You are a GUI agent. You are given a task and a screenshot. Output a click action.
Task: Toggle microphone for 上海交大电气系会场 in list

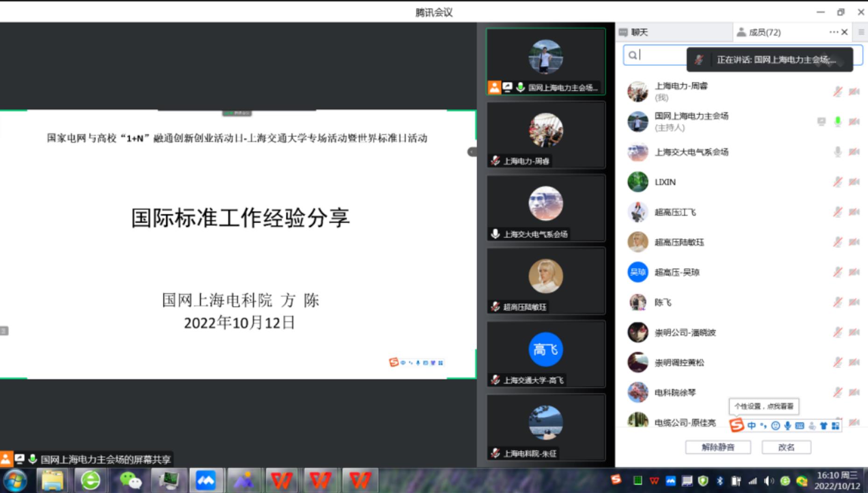coord(838,152)
